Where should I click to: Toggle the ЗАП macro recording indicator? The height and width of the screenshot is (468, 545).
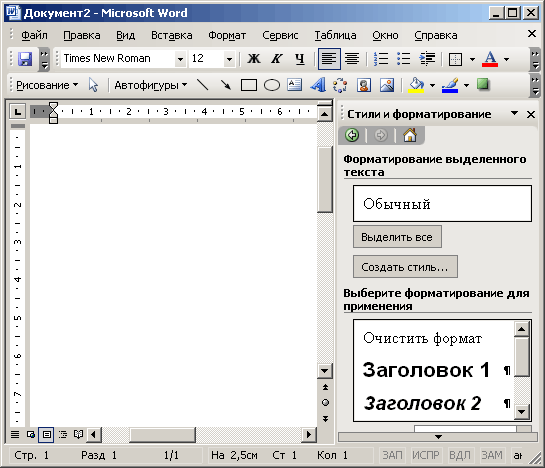click(x=392, y=455)
